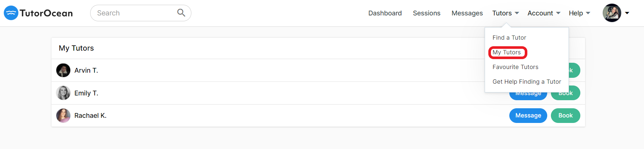The height and width of the screenshot is (149, 644).
Task: Choose Get Help Finding a Tutor
Action: 527,81
